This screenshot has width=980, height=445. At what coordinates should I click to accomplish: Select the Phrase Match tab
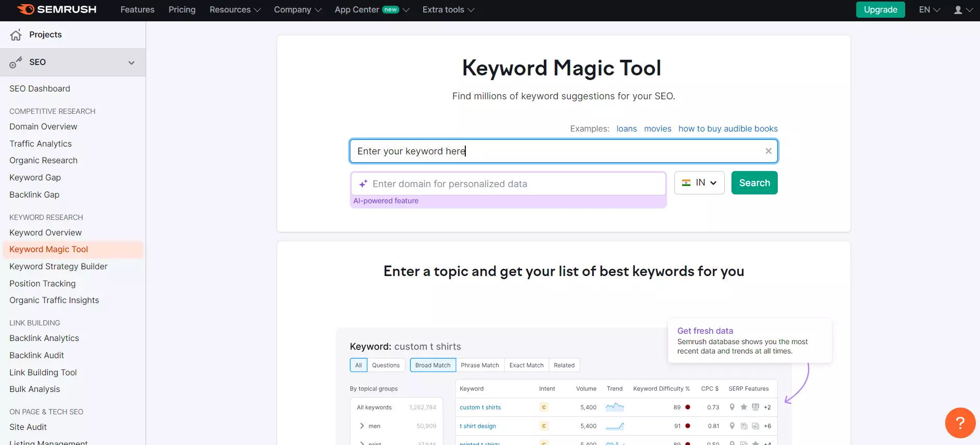click(480, 365)
